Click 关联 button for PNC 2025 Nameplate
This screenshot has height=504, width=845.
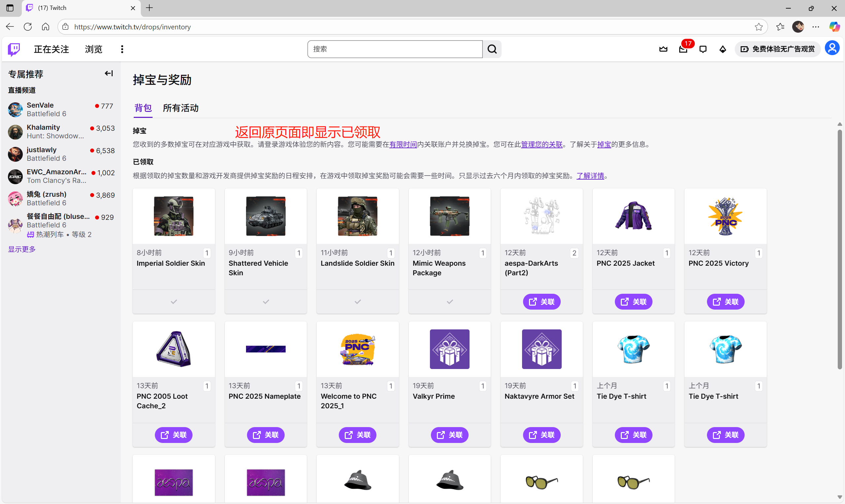(266, 435)
